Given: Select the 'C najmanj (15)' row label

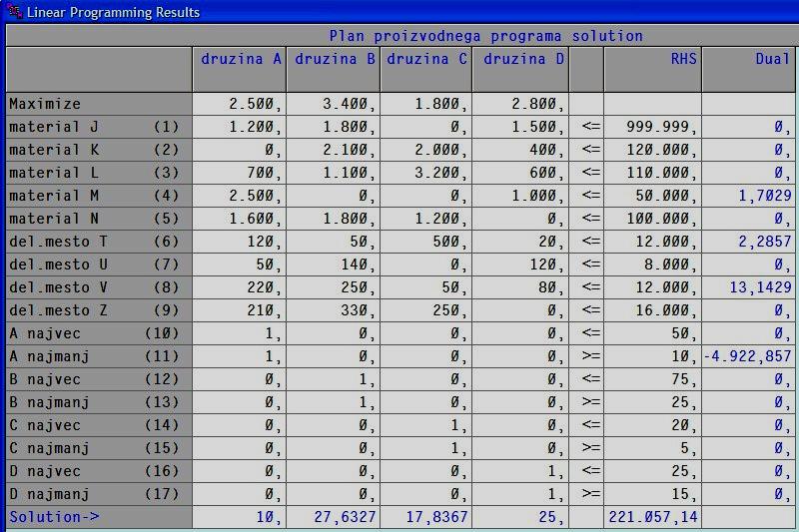Looking at the screenshot, I should pyautogui.click(x=99, y=448).
